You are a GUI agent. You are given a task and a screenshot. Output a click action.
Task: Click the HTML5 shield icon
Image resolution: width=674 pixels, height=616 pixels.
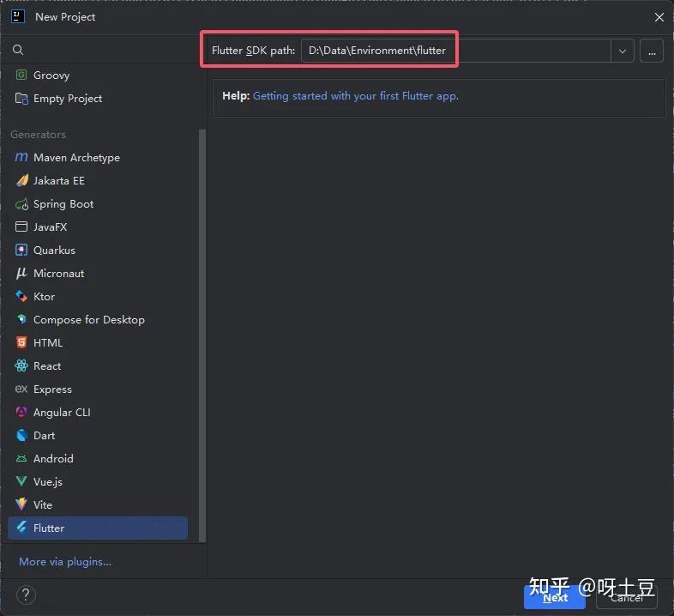pos(21,342)
